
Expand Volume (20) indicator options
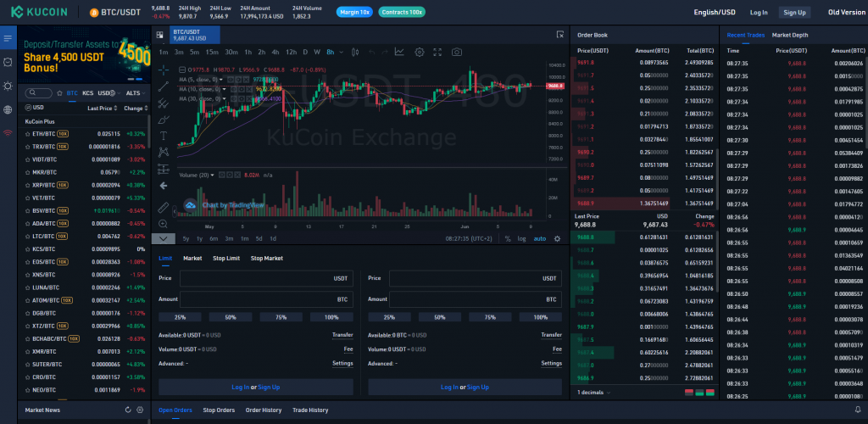212,175
